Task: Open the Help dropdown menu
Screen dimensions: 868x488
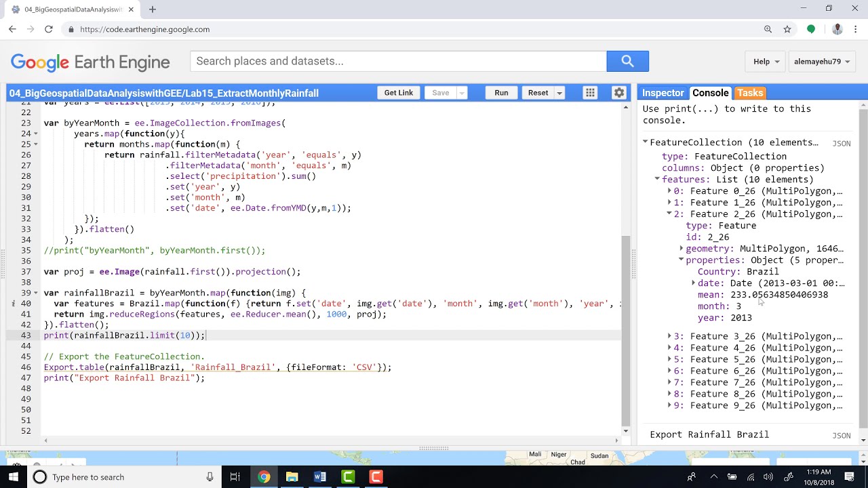Action: coord(766,61)
